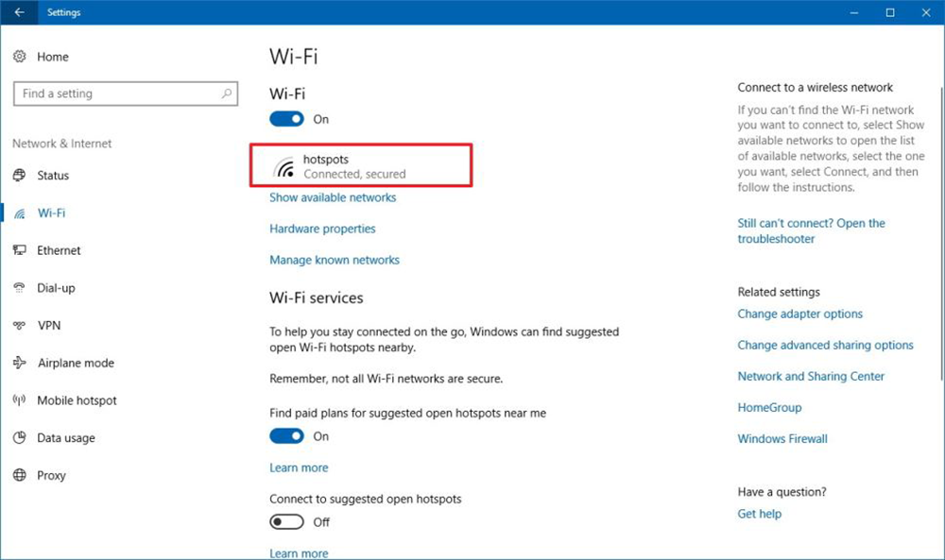Open Network and Sharing Center

(x=811, y=377)
